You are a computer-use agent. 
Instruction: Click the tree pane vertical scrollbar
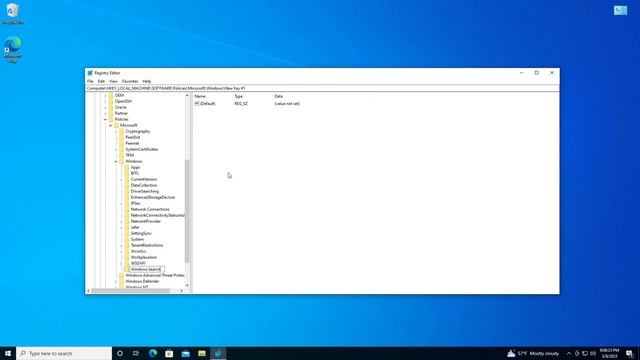187,211
